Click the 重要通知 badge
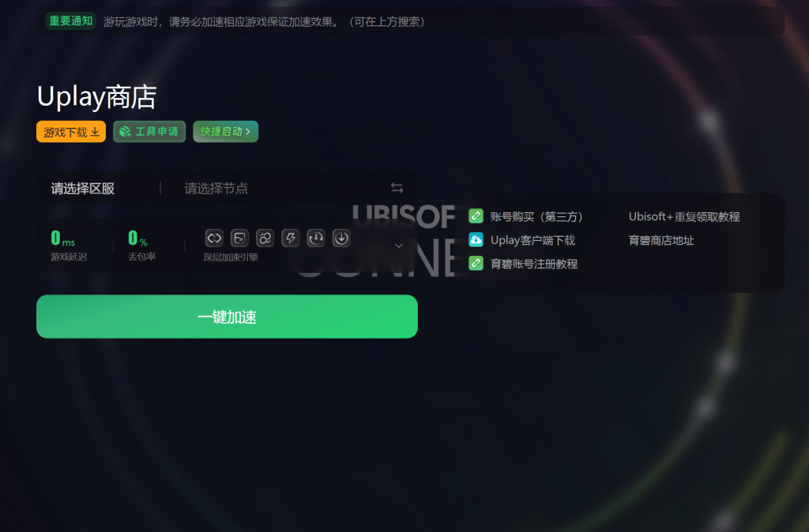Viewport: 809px width, 532px height. [x=70, y=21]
